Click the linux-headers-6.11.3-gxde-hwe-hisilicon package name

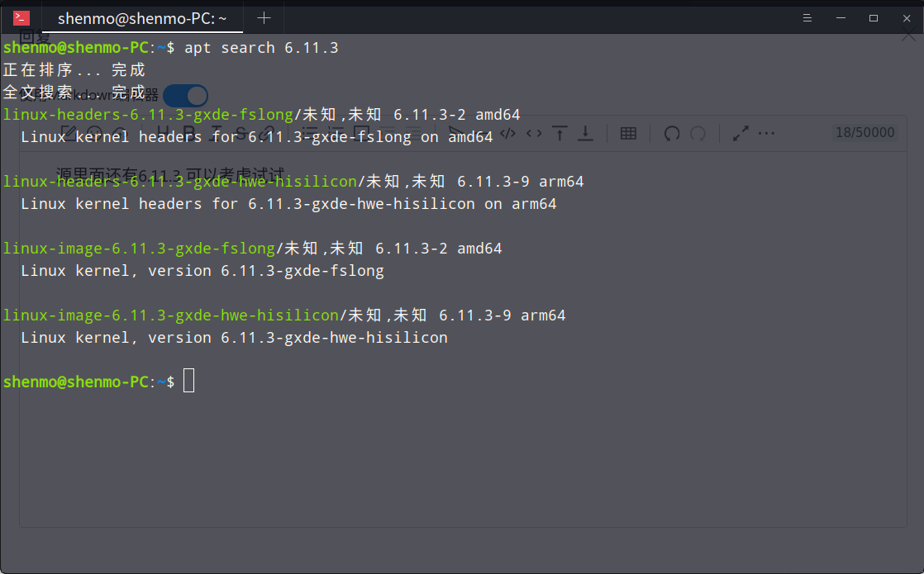(x=179, y=182)
